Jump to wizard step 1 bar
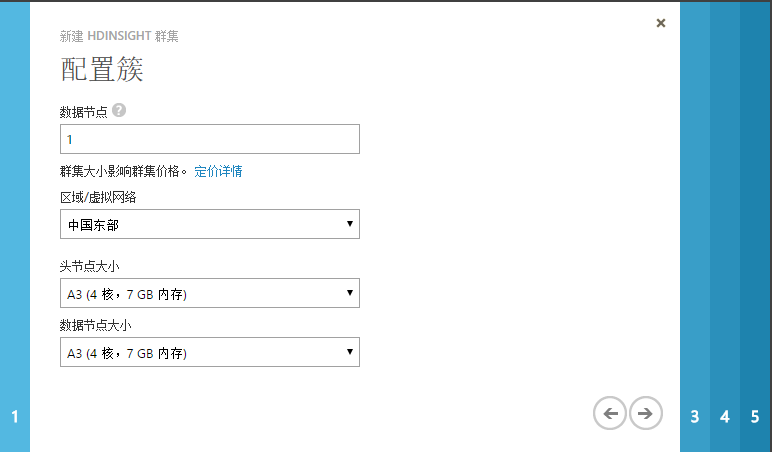 coord(15,226)
